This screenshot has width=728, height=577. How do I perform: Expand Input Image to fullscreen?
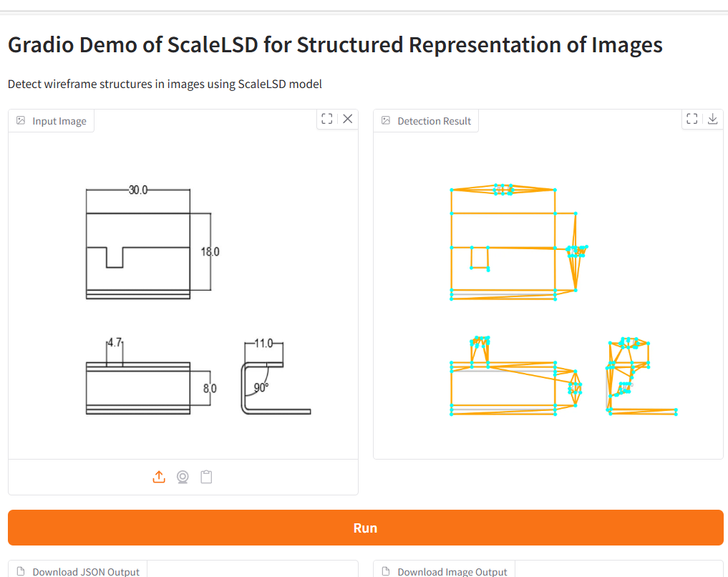pyautogui.click(x=327, y=119)
